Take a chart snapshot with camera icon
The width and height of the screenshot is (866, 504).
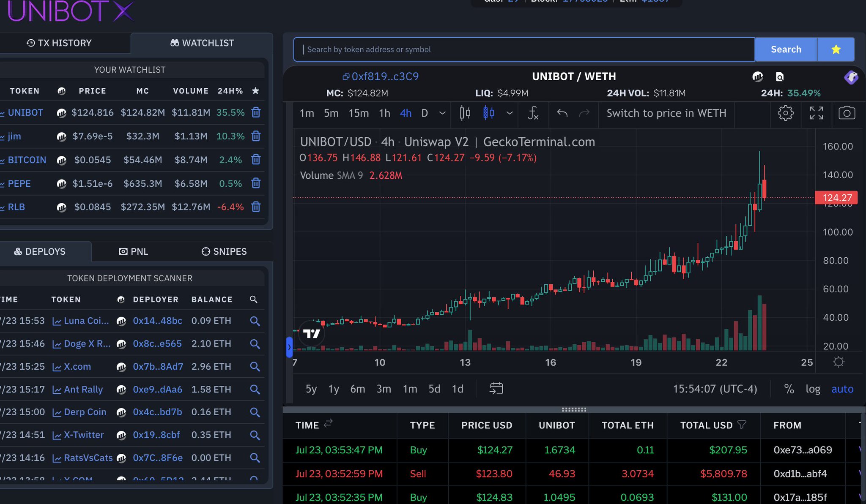pyautogui.click(x=847, y=113)
